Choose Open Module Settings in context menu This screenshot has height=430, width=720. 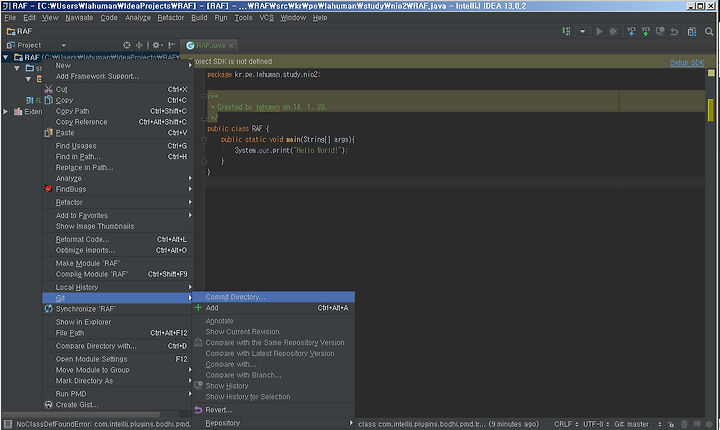(x=118, y=359)
